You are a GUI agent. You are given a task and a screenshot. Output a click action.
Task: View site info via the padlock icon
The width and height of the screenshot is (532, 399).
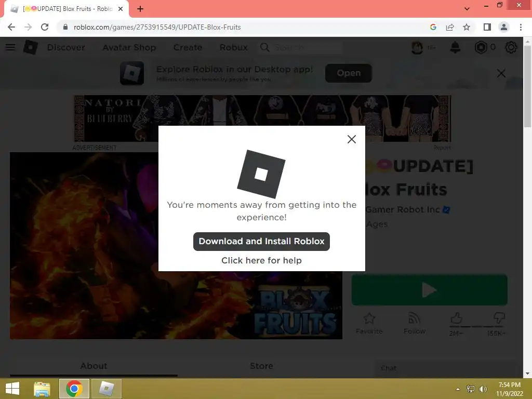65,27
